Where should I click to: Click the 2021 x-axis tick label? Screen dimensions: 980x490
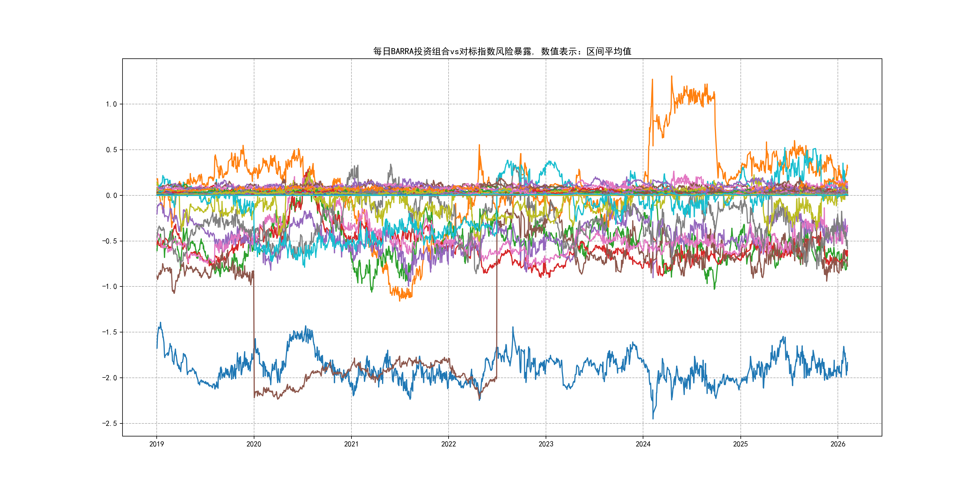pyautogui.click(x=351, y=444)
